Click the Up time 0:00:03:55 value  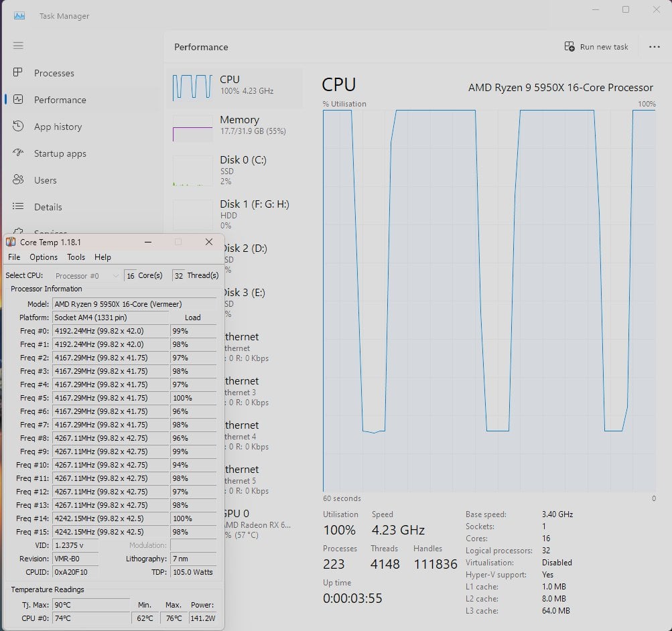pyautogui.click(x=352, y=598)
